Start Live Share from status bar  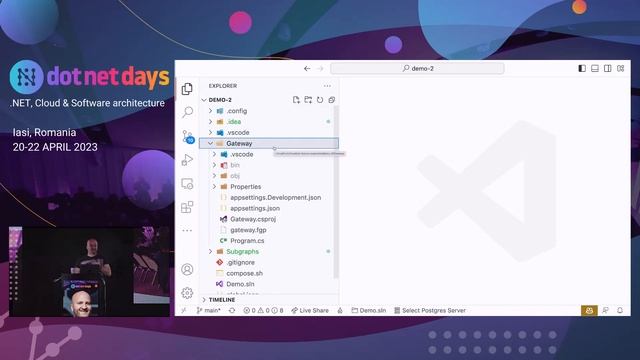(x=310, y=311)
